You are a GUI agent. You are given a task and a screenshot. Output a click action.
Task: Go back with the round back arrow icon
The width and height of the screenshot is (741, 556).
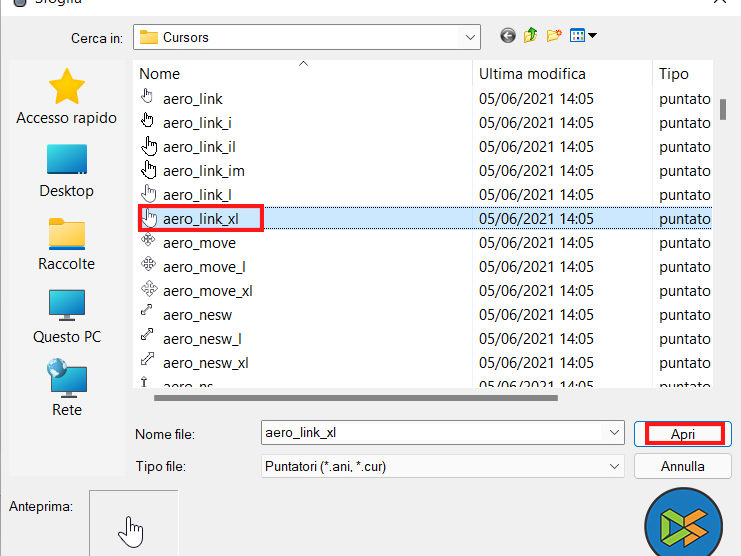point(508,36)
